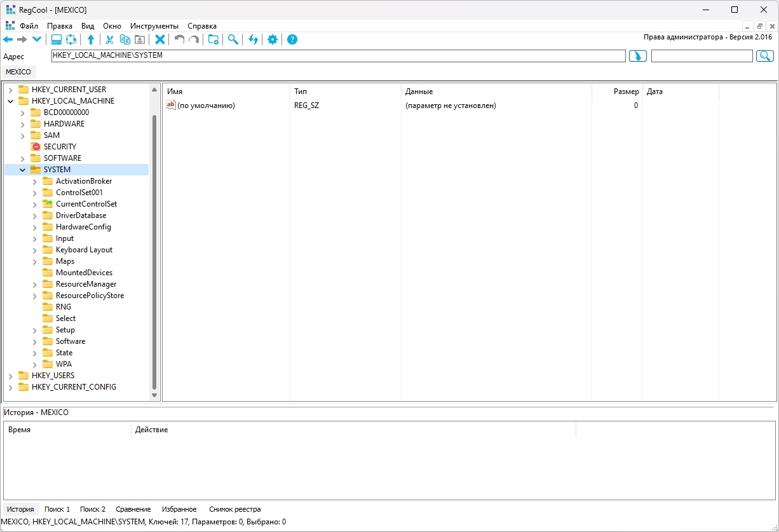This screenshot has height=532, width=779.
Task: Go forward with the right arrow toolbar icon
Action: click(22, 39)
